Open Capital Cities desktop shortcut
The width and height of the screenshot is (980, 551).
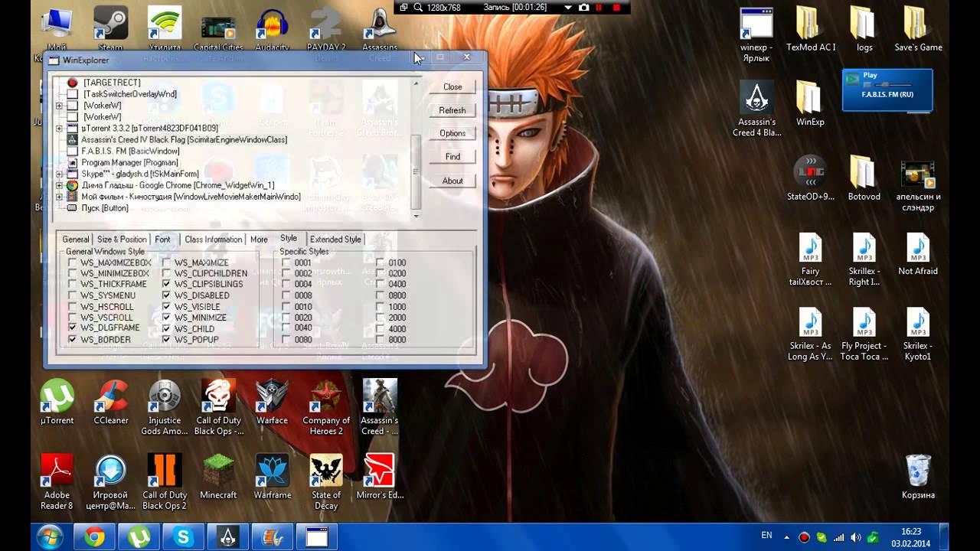point(218,28)
